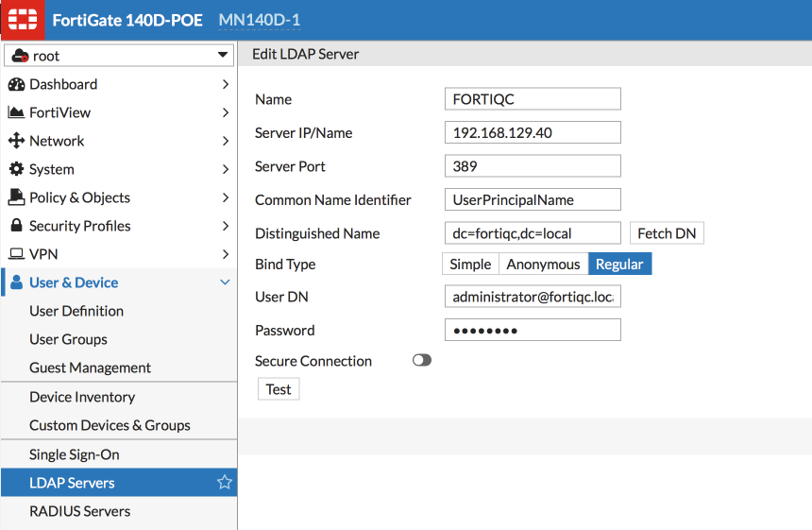Click the Server IP/Name field
This screenshot has height=530, width=812.
click(x=533, y=132)
